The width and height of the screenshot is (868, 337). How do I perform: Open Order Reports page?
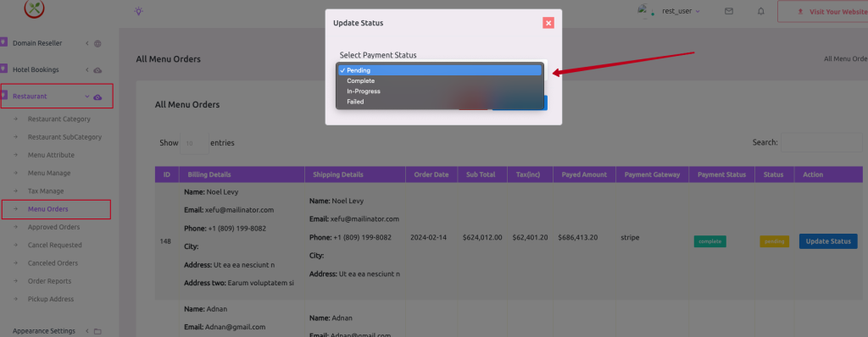49,281
